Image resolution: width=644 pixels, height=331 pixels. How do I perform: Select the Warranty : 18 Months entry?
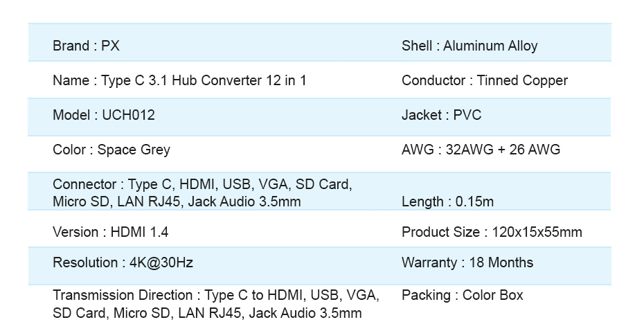click(x=467, y=262)
